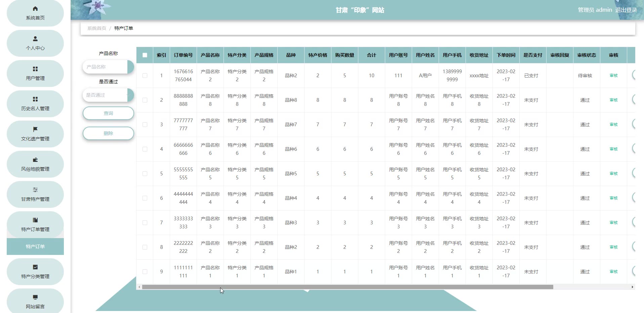Open 历史名人管理 via its grid icon
Screen dimensions: 644x313
(35, 99)
